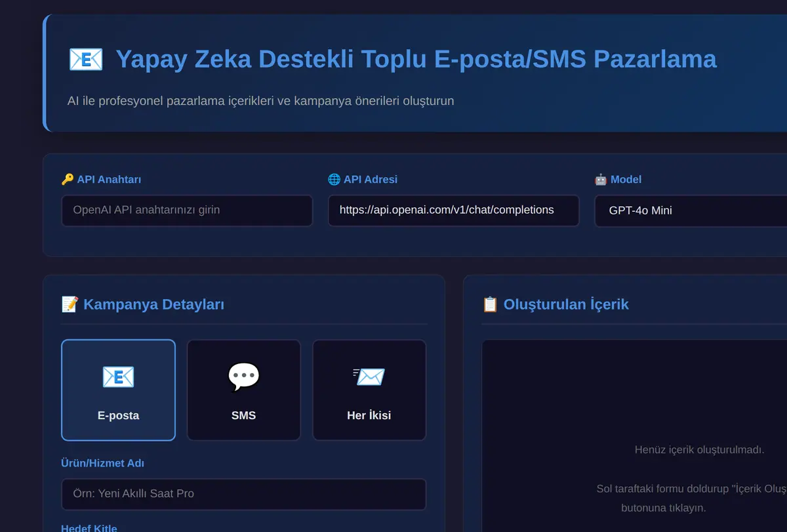Click the 'Hedef Kitle' field label
787x532 pixels.
tap(89, 528)
